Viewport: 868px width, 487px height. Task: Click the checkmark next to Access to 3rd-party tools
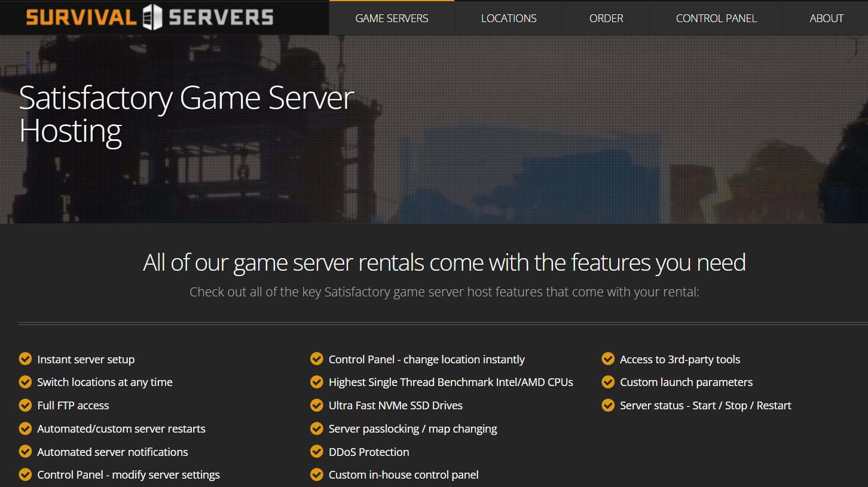(608, 359)
